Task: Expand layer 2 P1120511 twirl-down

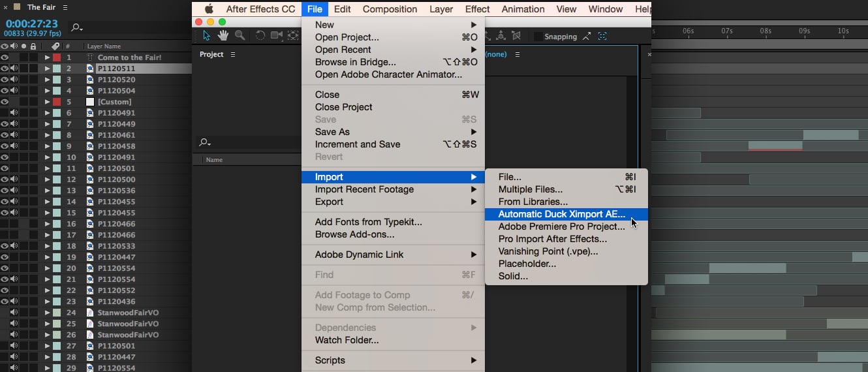Action: 47,69
